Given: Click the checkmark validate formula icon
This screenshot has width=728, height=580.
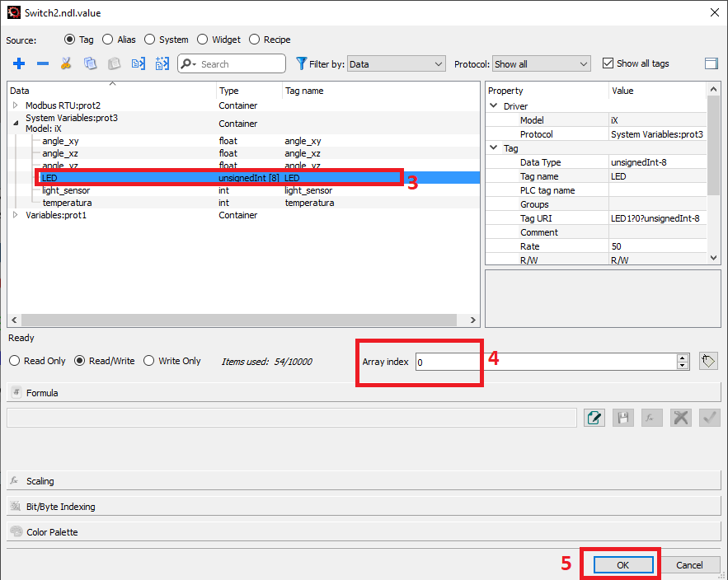Looking at the screenshot, I should [x=709, y=418].
